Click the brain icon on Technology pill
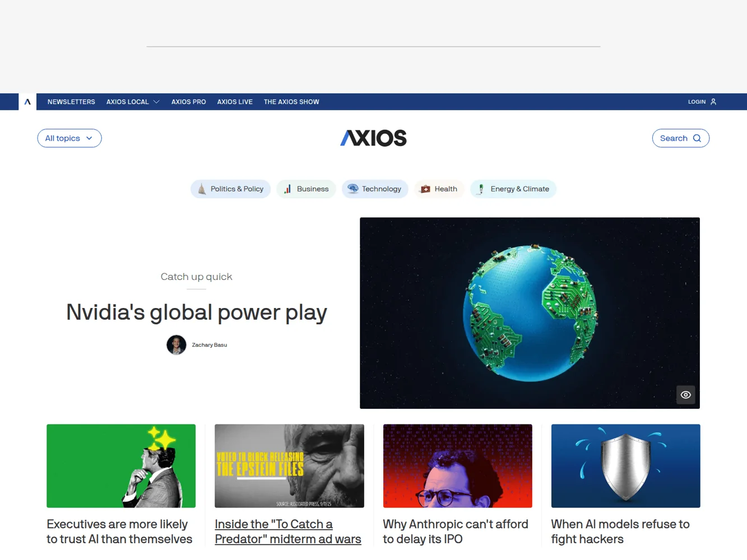 pos(353,189)
